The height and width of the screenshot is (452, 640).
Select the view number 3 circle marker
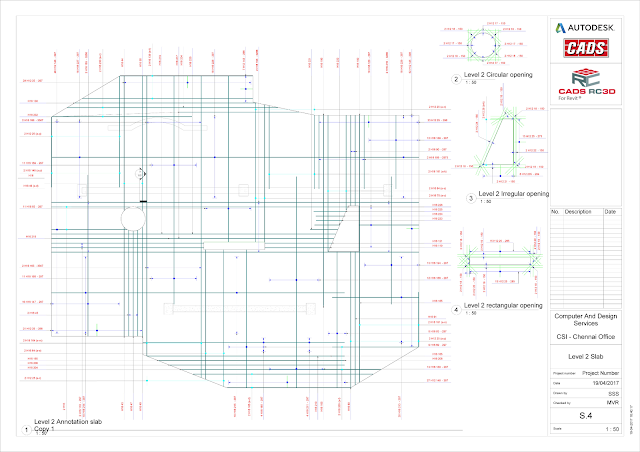coord(471,198)
